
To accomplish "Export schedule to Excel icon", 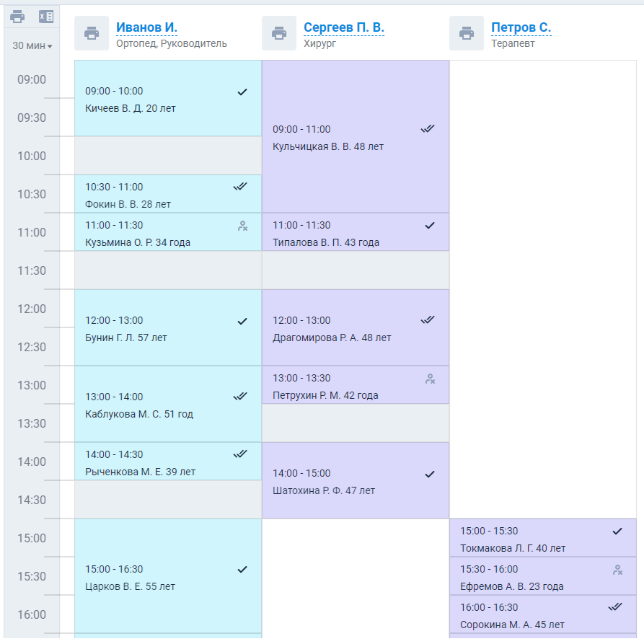I will pyautogui.click(x=46, y=17).
